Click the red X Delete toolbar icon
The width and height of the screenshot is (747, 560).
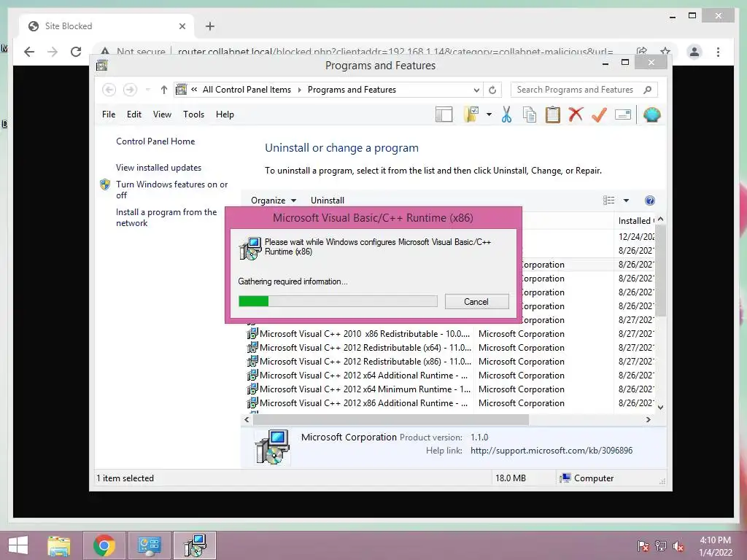click(x=576, y=114)
